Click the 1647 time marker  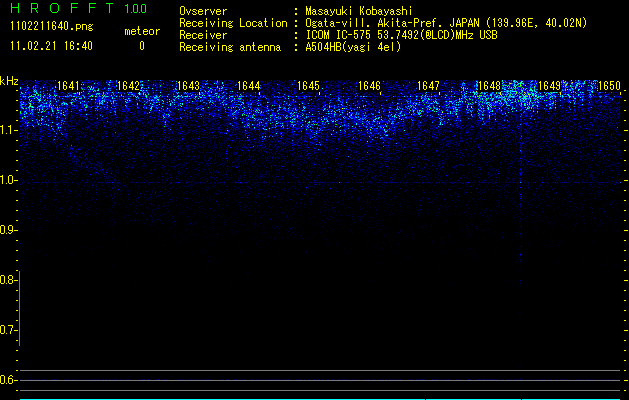click(x=429, y=86)
